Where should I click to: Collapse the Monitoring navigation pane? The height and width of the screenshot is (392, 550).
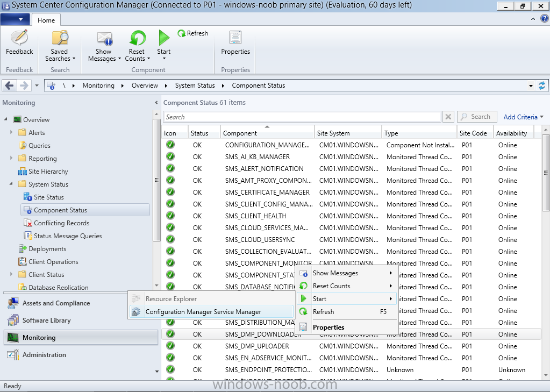pos(156,103)
